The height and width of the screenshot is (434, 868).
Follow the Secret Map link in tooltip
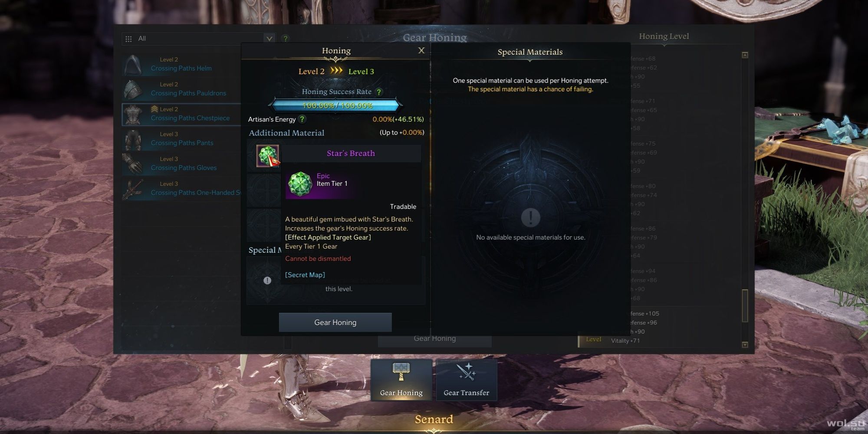(305, 275)
